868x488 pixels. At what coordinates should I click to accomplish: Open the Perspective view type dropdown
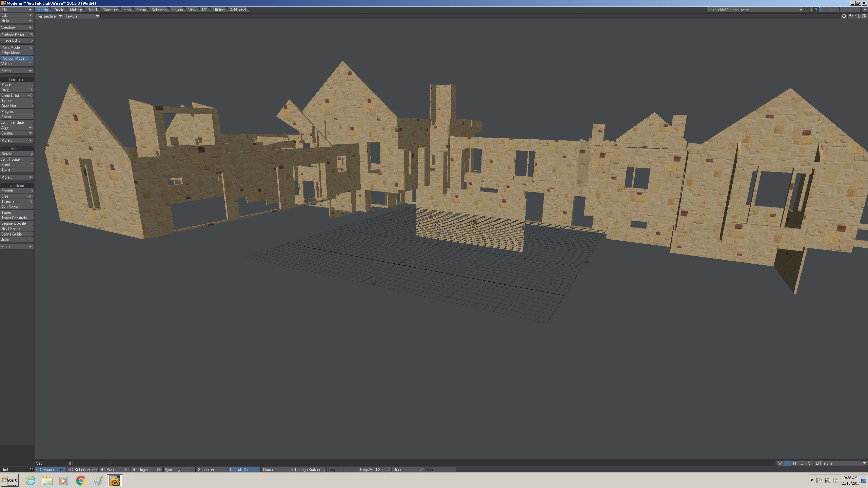click(49, 16)
